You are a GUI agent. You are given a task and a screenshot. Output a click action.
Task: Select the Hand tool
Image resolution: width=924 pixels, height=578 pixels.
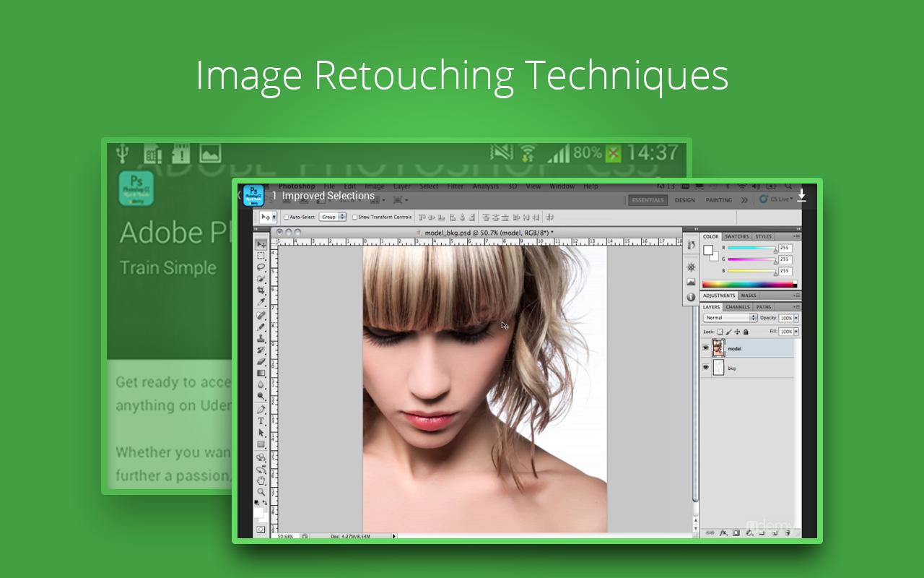261,480
